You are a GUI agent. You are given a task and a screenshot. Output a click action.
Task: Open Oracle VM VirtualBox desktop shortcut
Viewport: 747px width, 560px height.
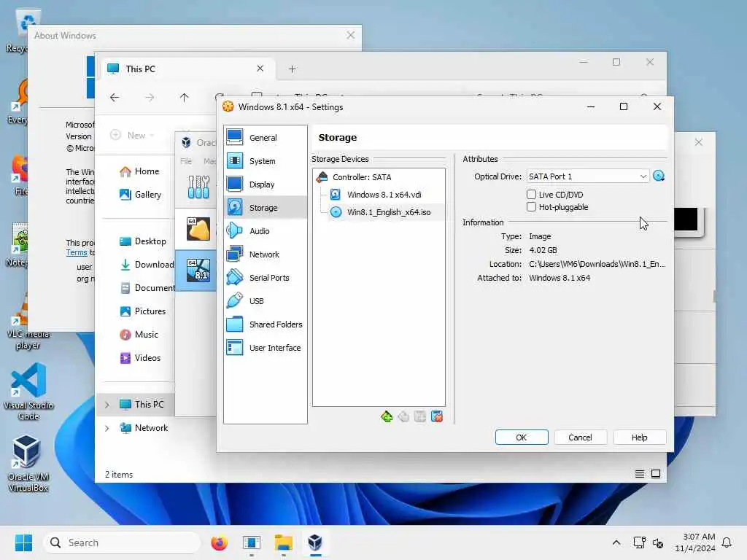[28, 463]
